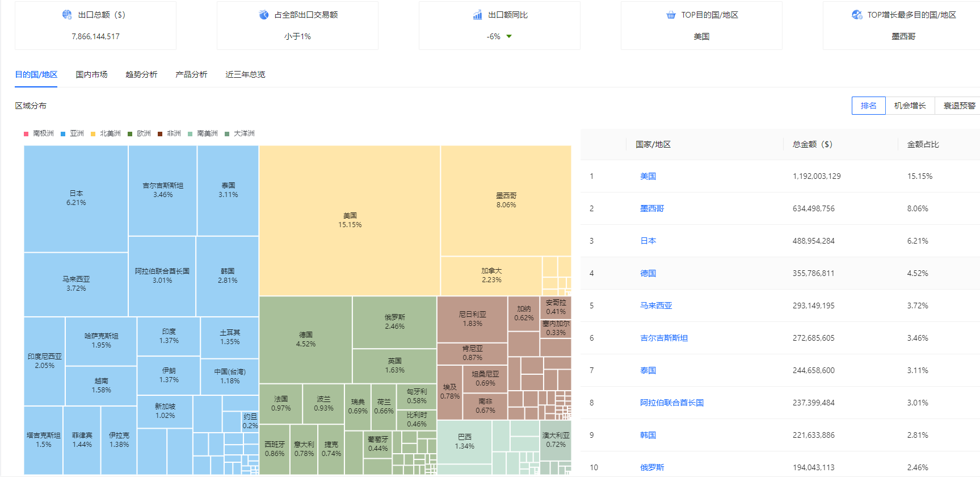Click the 1,192,003,129 amount cell

817,176
